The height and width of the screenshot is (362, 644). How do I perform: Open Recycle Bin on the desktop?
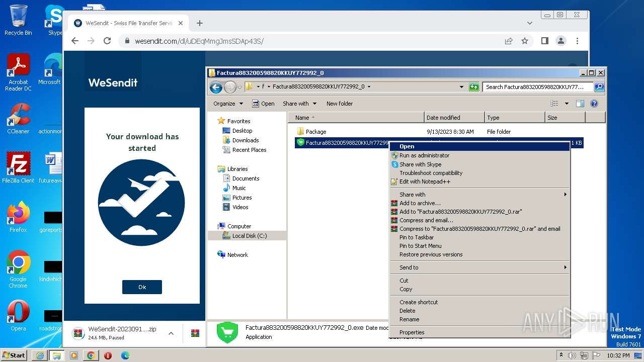[x=18, y=20]
